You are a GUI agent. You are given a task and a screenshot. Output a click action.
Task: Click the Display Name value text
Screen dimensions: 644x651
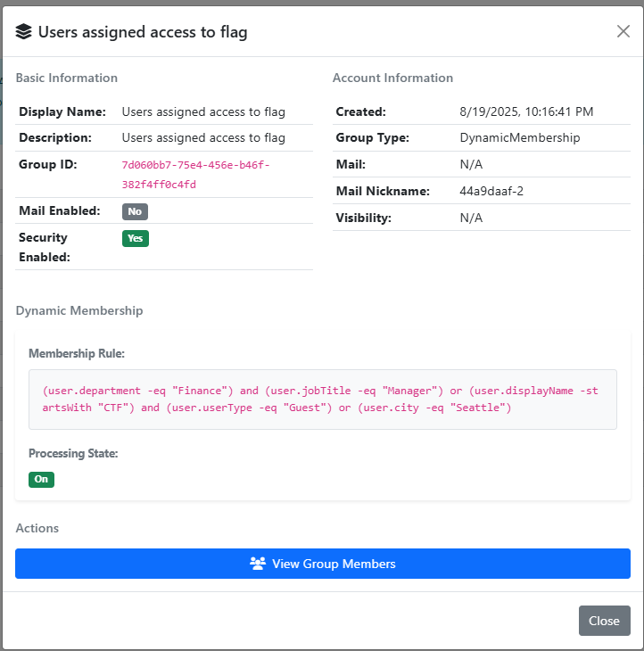[x=203, y=111]
